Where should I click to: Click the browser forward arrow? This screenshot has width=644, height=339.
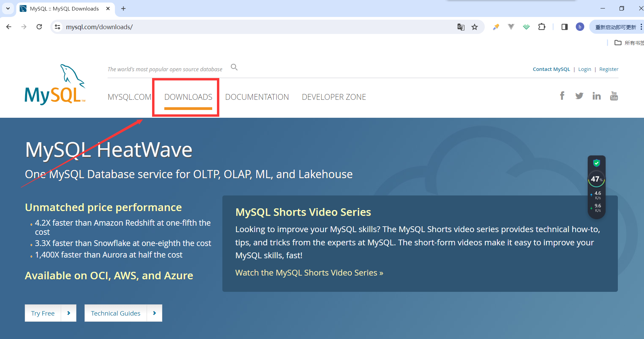[x=24, y=27]
